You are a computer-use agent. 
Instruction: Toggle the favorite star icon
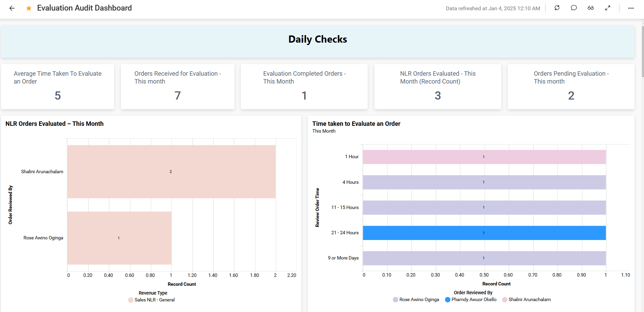29,8
